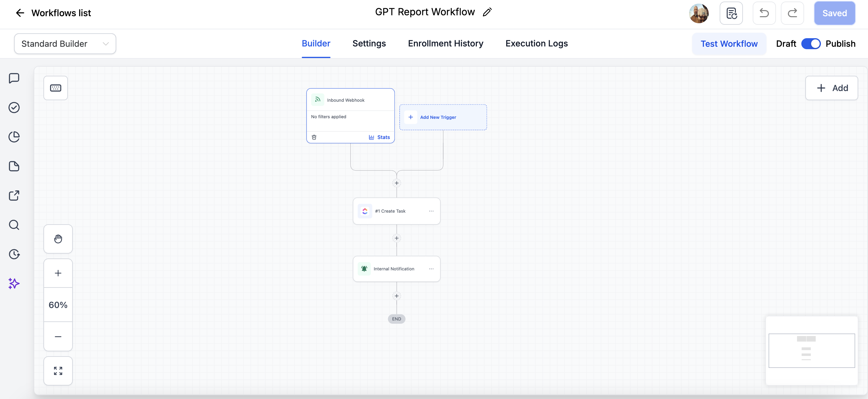Delete the Inbound Webhook trigger via trash
Viewport: 868px width, 399px height.
[x=314, y=137]
